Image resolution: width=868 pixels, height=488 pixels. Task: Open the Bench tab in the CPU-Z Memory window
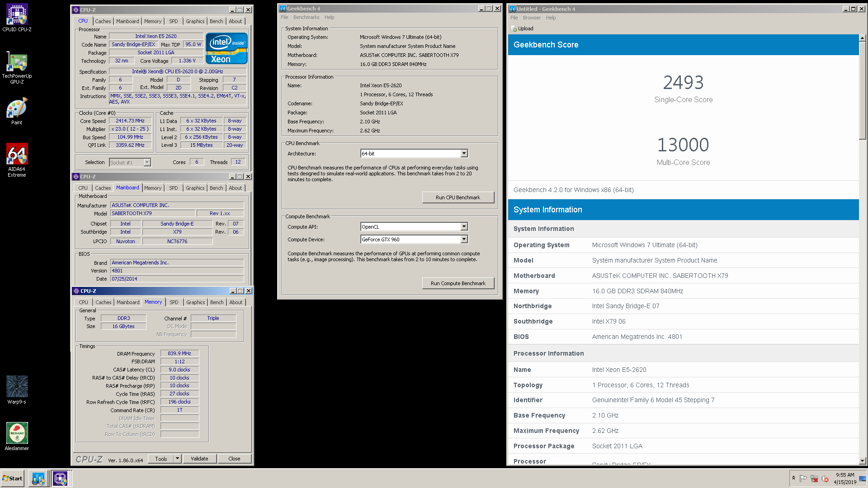click(217, 302)
